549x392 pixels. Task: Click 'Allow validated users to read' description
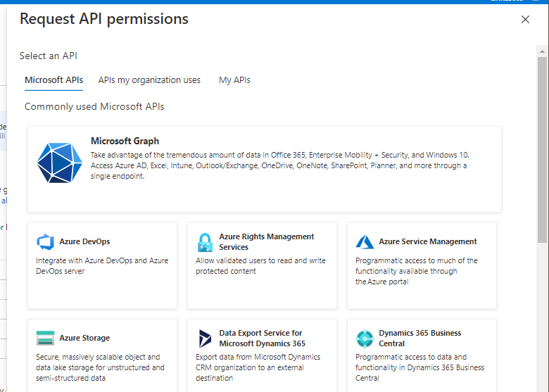click(260, 265)
